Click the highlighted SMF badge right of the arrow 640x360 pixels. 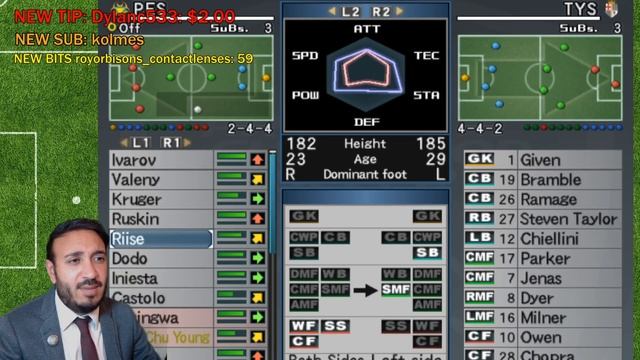[x=396, y=290]
